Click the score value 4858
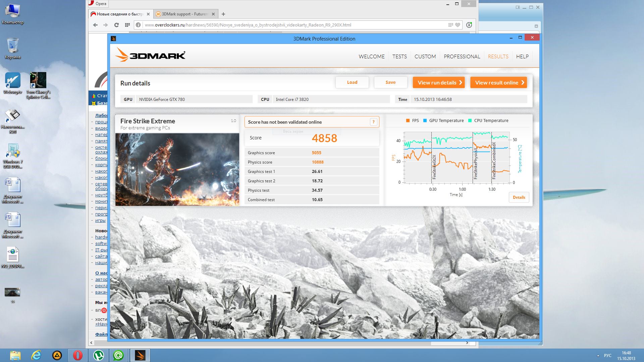Screen dimensions: 644x362 tap(324, 138)
